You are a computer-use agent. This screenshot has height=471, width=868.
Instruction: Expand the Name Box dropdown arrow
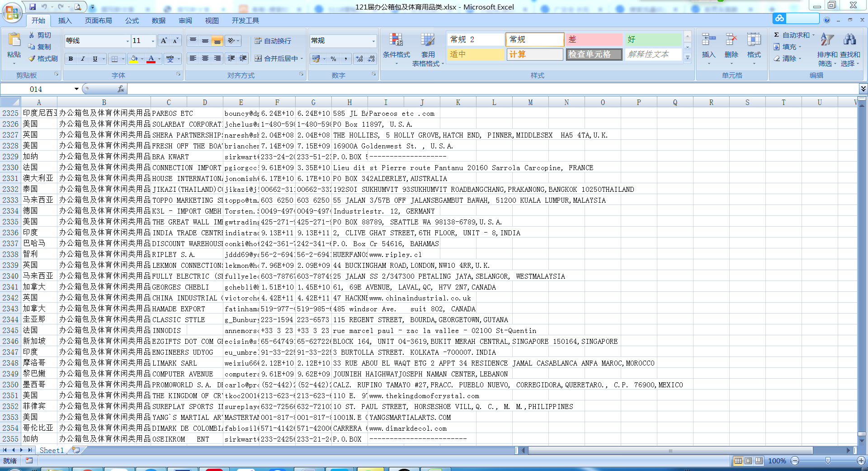76,89
